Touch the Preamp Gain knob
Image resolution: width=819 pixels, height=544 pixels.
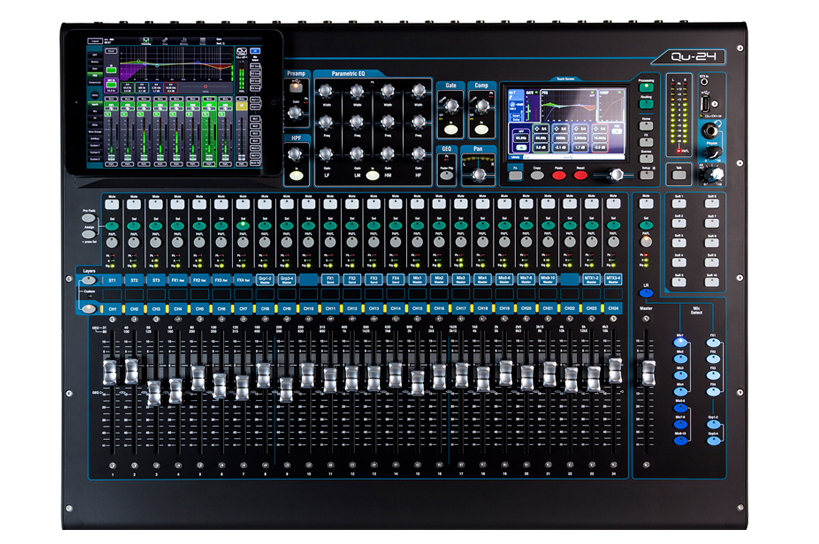pyautogui.click(x=295, y=112)
